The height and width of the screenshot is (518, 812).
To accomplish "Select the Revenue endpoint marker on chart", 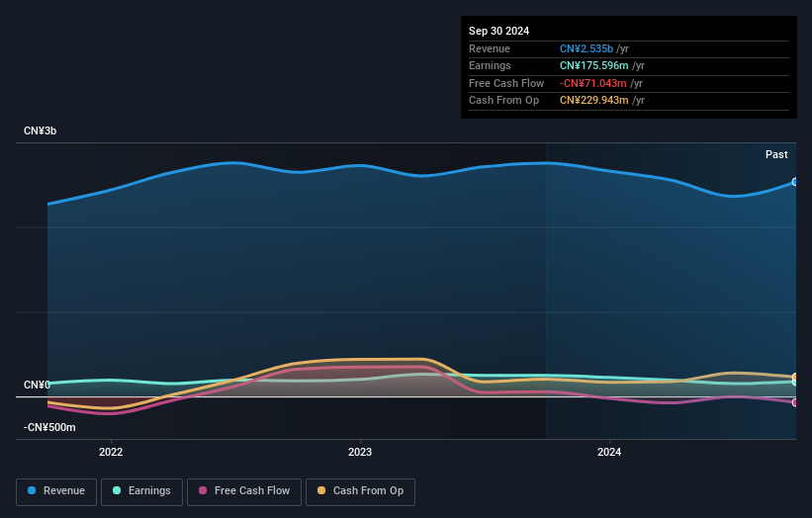I will pyautogui.click(x=795, y=182).
